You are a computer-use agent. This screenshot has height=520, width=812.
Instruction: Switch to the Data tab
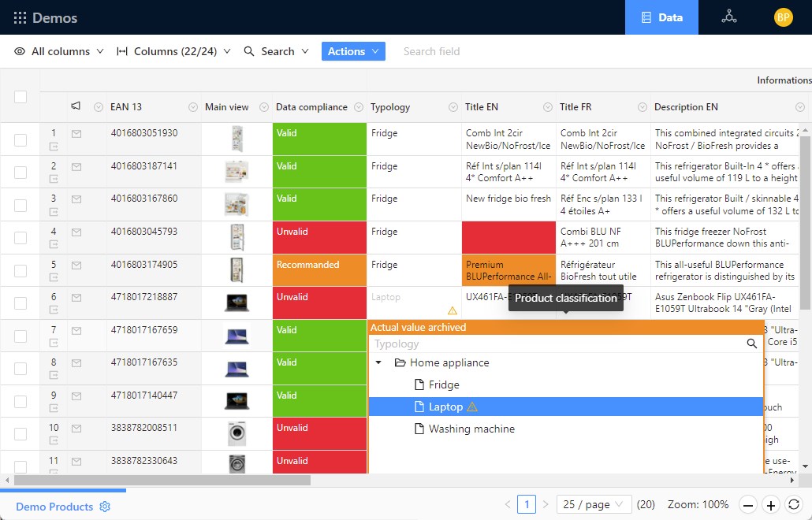coord(661,17)
